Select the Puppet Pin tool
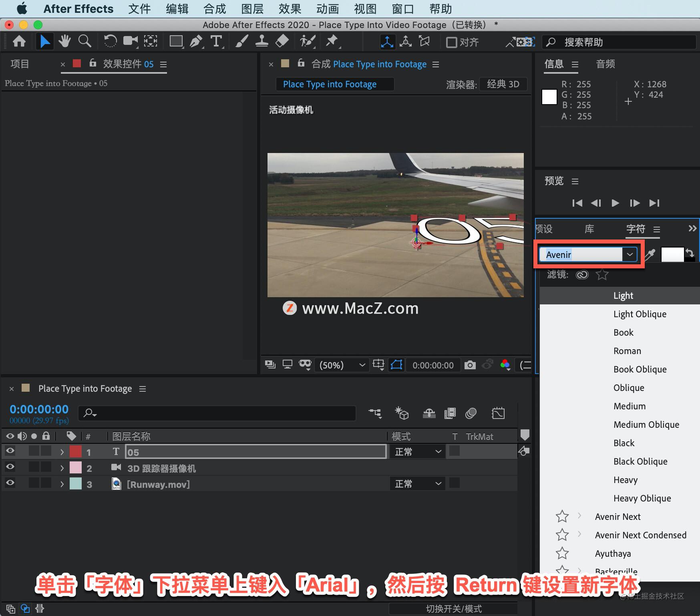 (332, 42)
